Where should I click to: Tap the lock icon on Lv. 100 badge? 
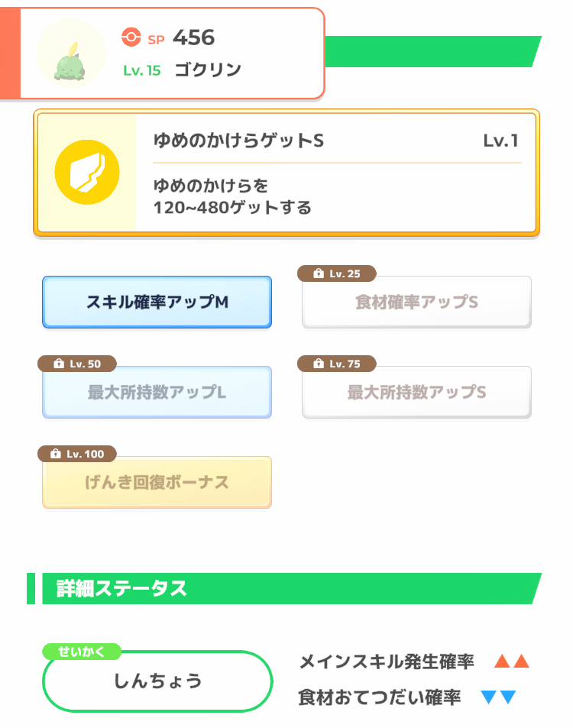click(x=56, y=454)
